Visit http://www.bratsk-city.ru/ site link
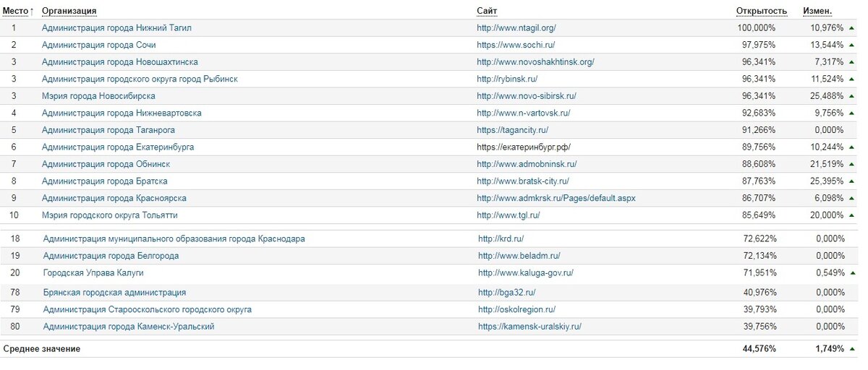Screen dimensions: 868x370 (x=523, y=181)
